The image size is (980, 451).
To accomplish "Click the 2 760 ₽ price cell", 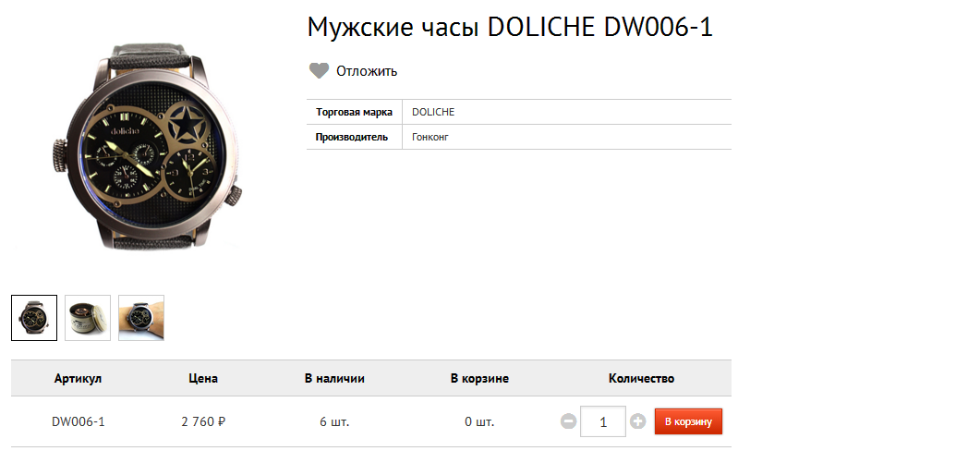I will 203,421.
